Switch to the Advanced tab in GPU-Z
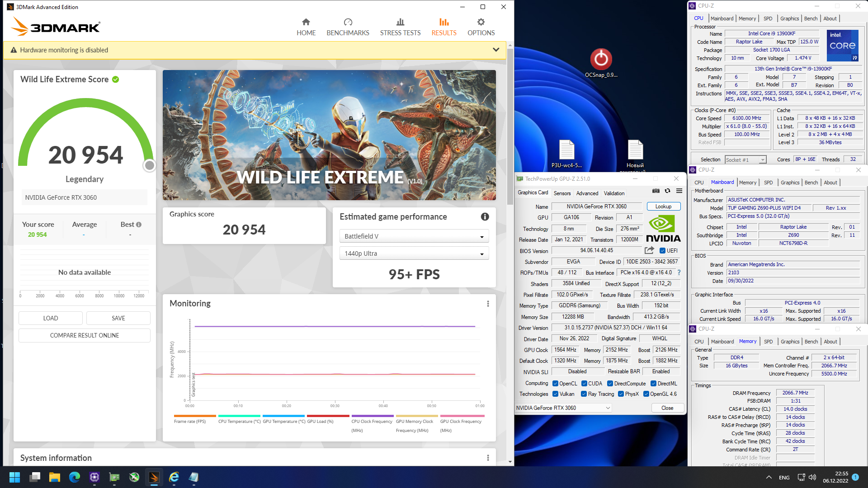This screenshot has width=868, height=488. point(587,193)
